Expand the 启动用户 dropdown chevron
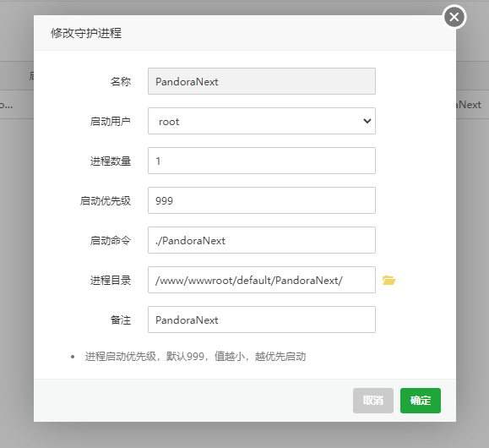The image size is (489, 448). click(x=367, y=121)
